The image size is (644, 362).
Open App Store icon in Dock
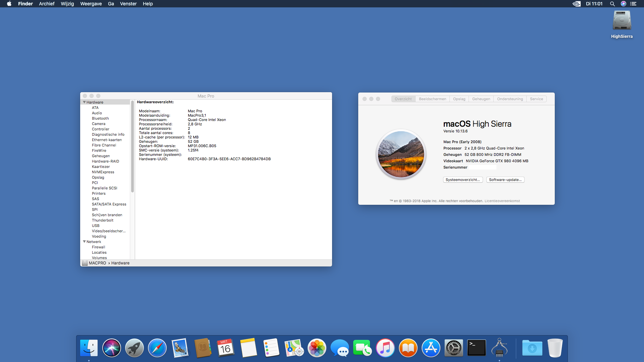431,348
